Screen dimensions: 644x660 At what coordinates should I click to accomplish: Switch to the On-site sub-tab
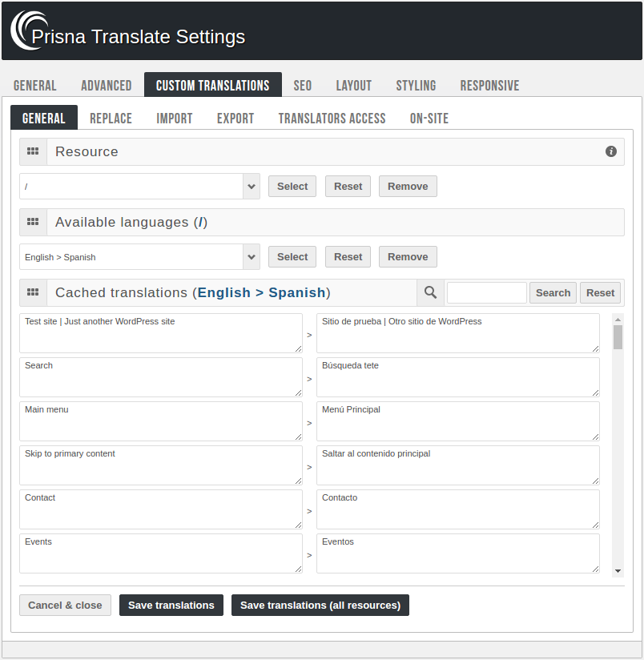[x=429, y=118]
